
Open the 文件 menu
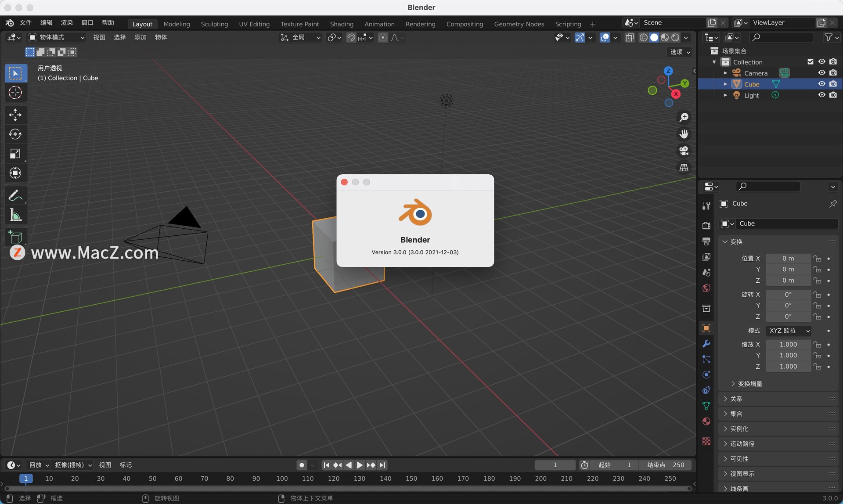[x=26, y=23]
